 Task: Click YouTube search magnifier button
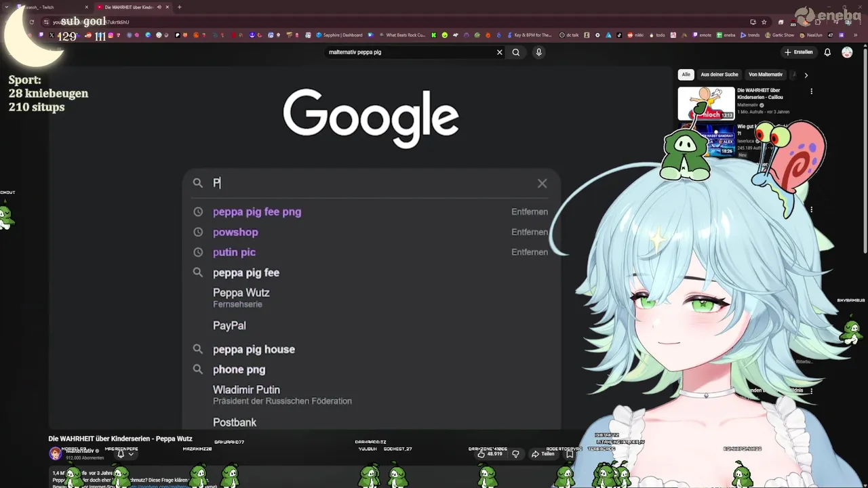[516, 52]
